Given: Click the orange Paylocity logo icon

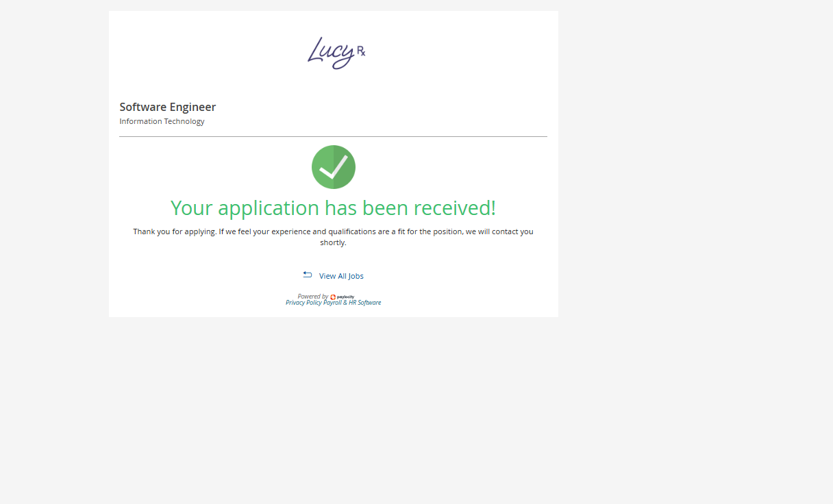Looking at the screenshot, I should 333,297.
